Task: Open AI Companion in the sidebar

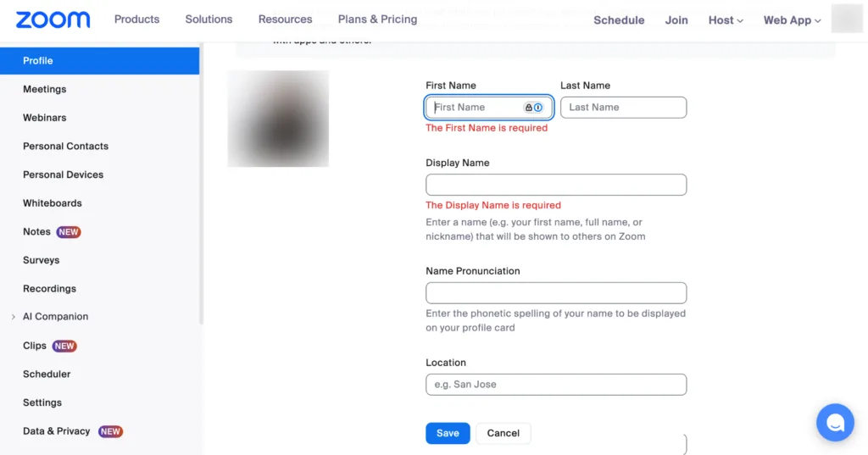Action: pyautogui.click(x=55, y=317)
